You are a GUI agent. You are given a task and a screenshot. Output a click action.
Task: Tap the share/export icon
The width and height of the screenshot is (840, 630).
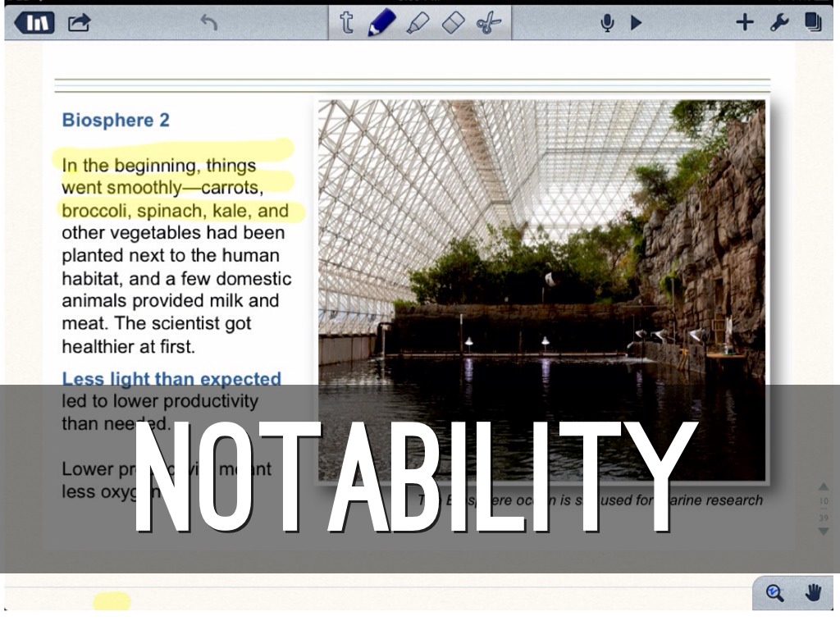click(79, 23)
